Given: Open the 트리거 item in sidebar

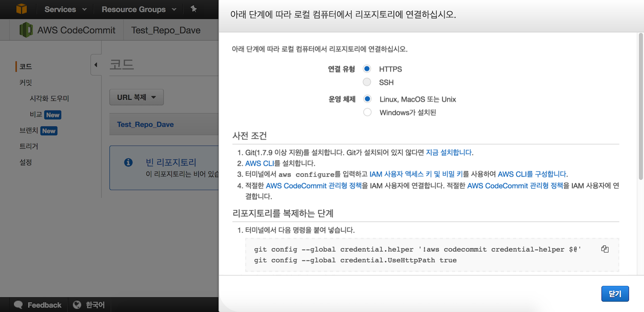Looking at the screenshot, I should click(x=29, y=147).
